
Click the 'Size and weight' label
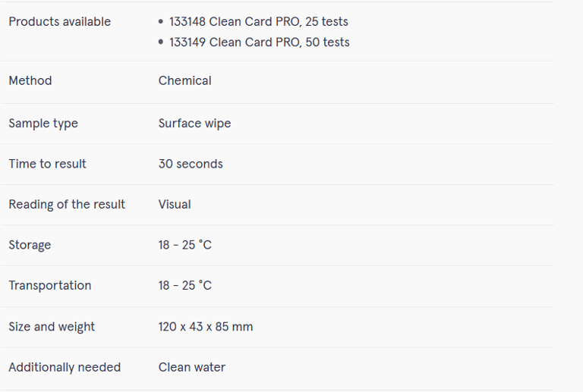coord(52,327)
